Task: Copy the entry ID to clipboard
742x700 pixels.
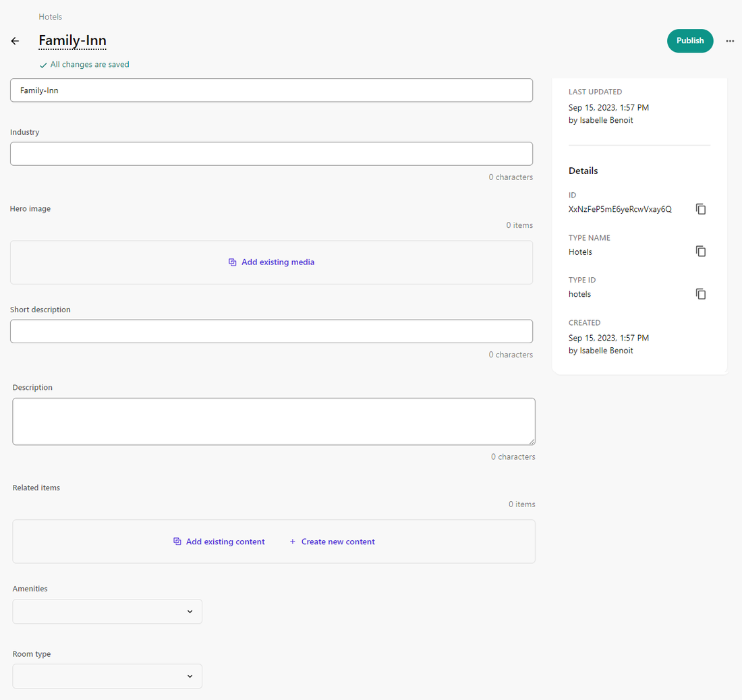Action: (701, 209)
